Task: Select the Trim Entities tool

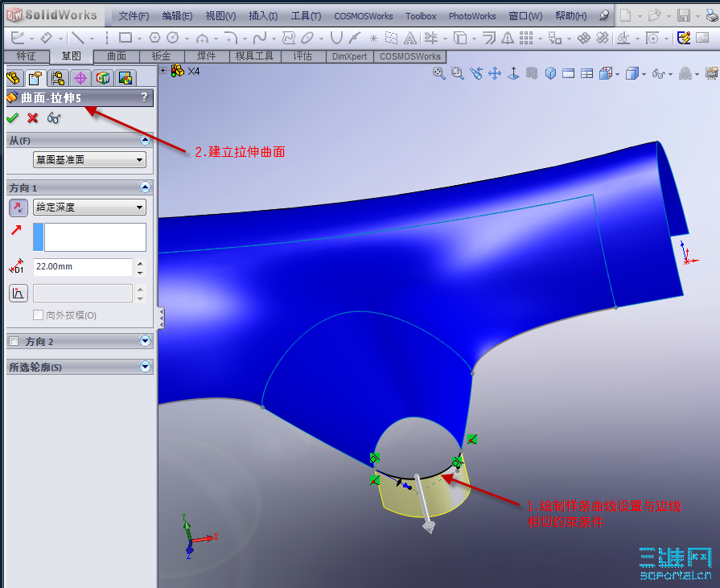Action: [430, 38]
